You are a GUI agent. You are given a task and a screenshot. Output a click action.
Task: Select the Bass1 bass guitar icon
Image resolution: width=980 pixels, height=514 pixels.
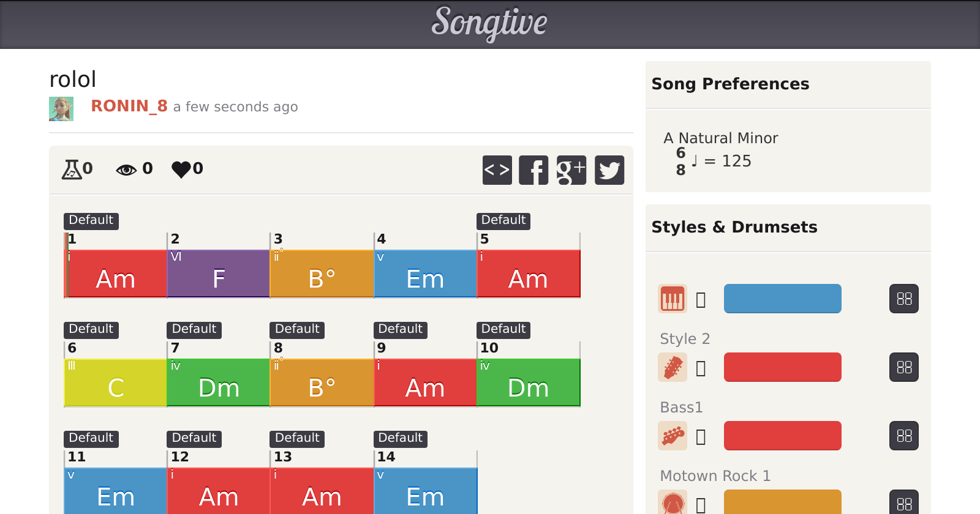(x=672, y=436)
